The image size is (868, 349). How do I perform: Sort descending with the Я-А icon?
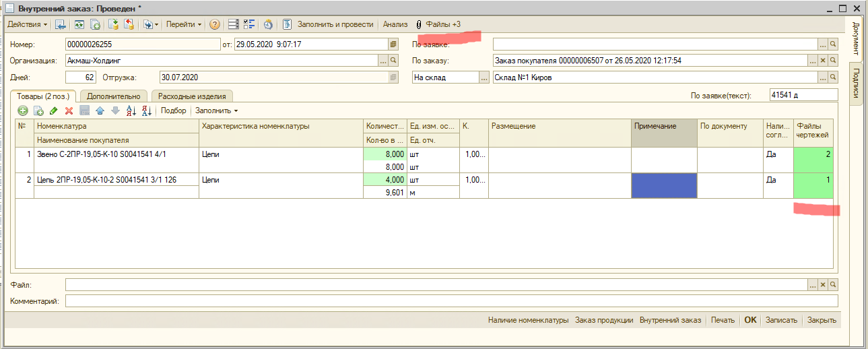pos(147,110)
